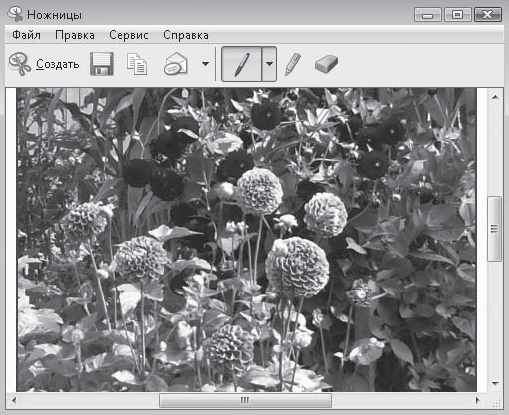
Task: Select the Highlighter marker tool
Action: [293, 64]
